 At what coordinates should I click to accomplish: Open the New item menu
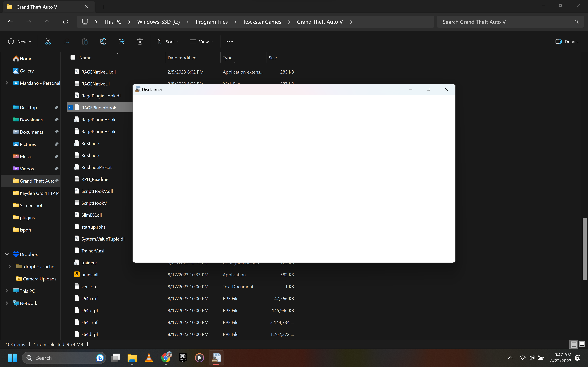click(19, 41)
